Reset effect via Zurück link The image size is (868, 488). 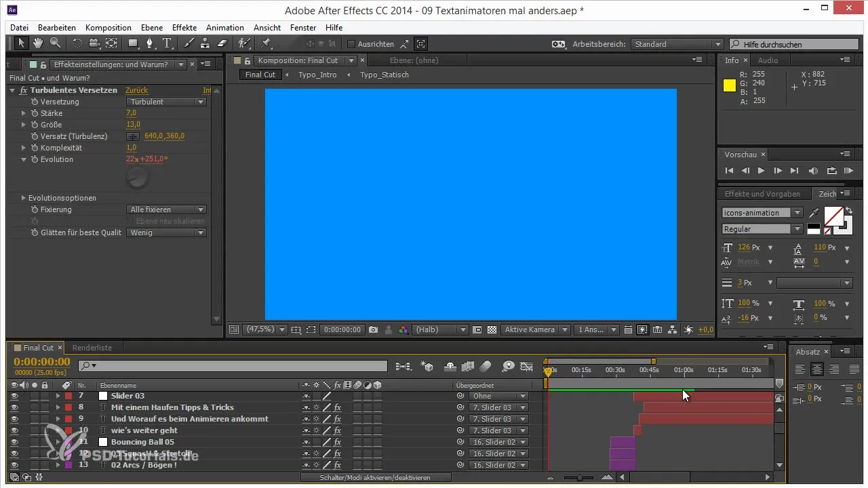point(136,90)
